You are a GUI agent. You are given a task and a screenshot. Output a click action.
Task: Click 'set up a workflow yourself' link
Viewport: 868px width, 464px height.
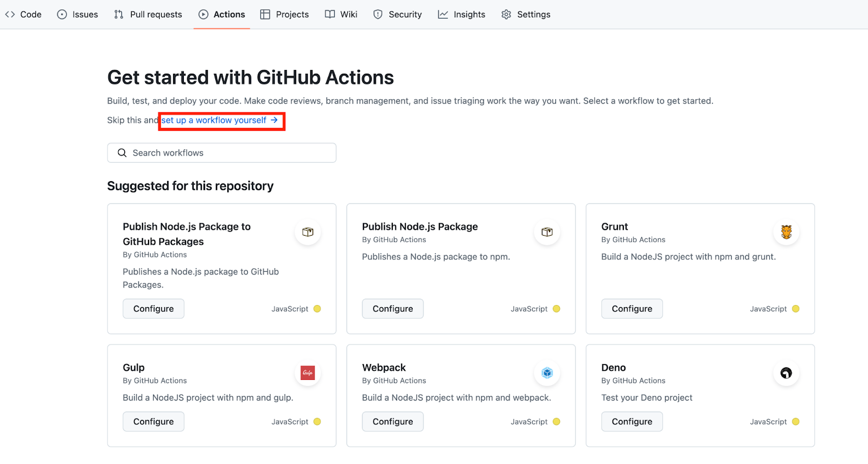click(x=220, y=120)
